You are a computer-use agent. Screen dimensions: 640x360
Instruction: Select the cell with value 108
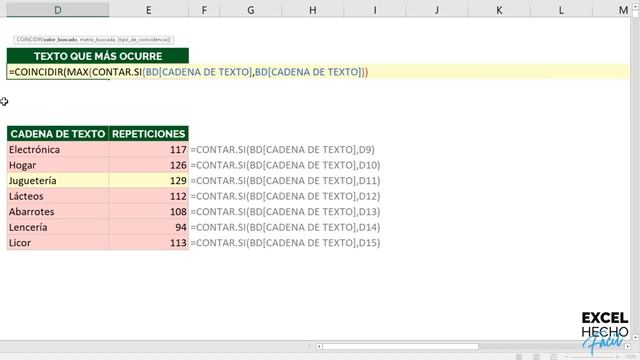[x=149, y=211]
